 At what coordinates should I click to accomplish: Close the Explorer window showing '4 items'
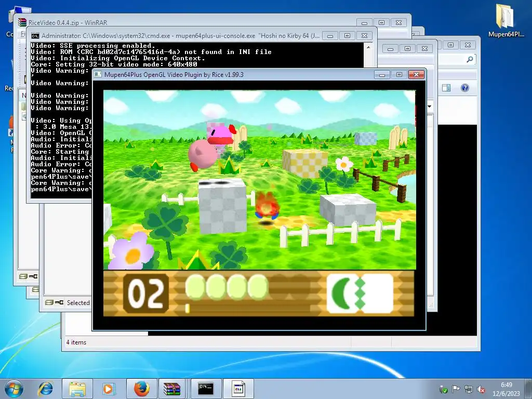pos(468,45)
